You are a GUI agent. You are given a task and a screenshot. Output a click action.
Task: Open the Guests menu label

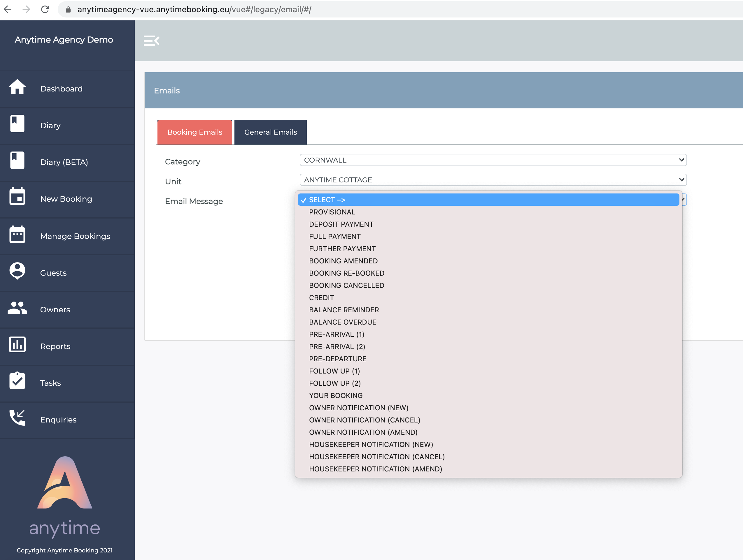(53, 273)
